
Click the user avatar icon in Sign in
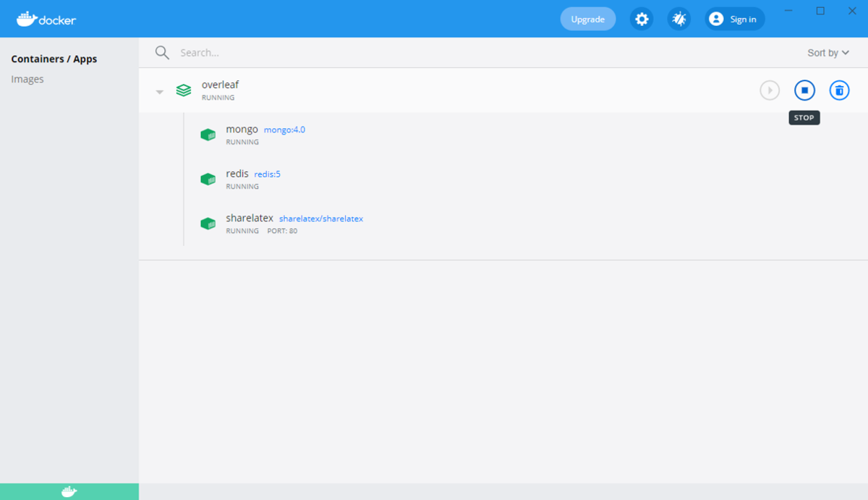pos(716,19)
